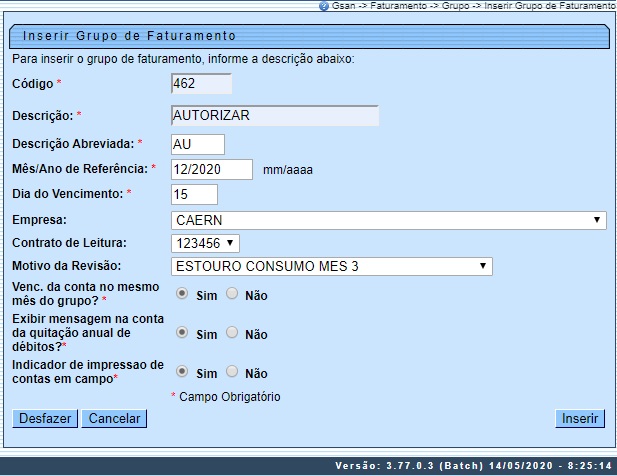Focus the Código field containing 462

click(x=203, y=83)
